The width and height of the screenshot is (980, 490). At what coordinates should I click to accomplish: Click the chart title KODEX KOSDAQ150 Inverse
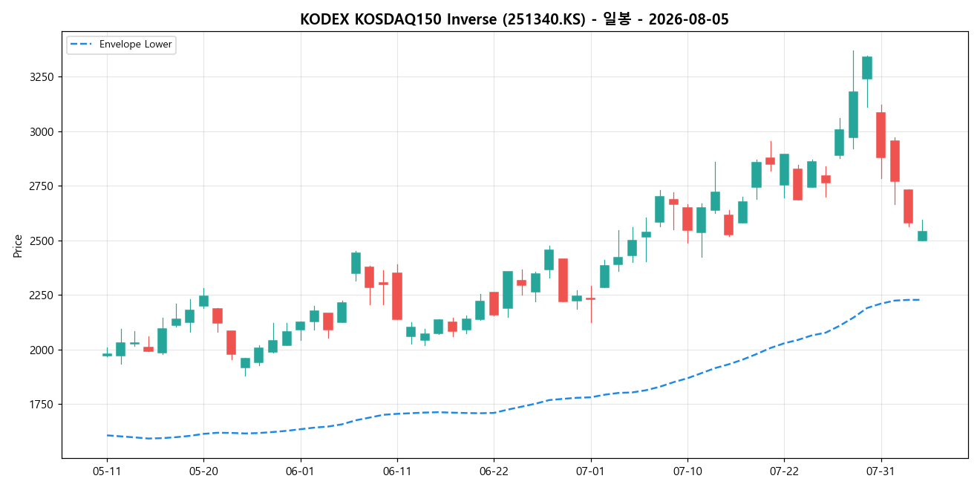point(514,19)
